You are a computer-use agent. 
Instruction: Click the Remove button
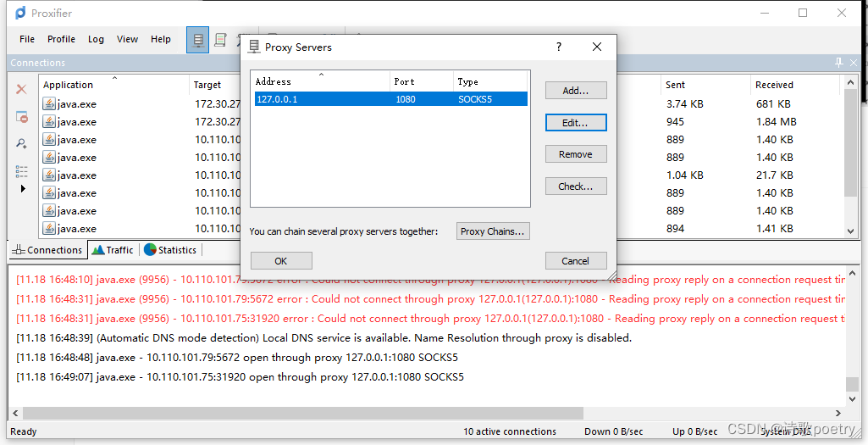(x=576, y=154)
